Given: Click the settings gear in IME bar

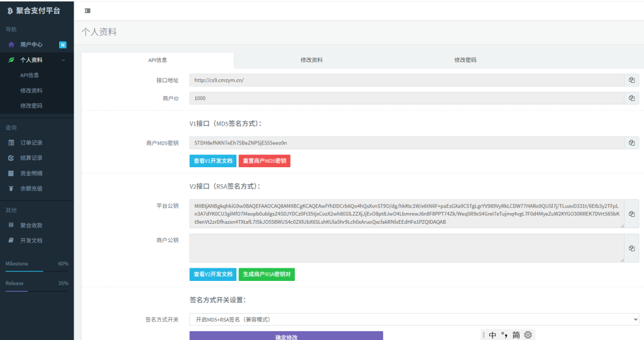Looking at the screenshot, I should tap(528, 335).
